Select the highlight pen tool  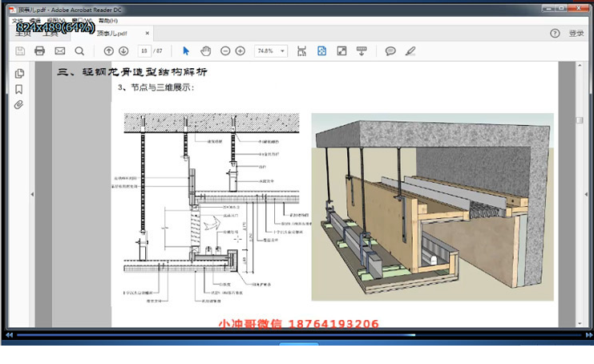click(x=410, y=51)
